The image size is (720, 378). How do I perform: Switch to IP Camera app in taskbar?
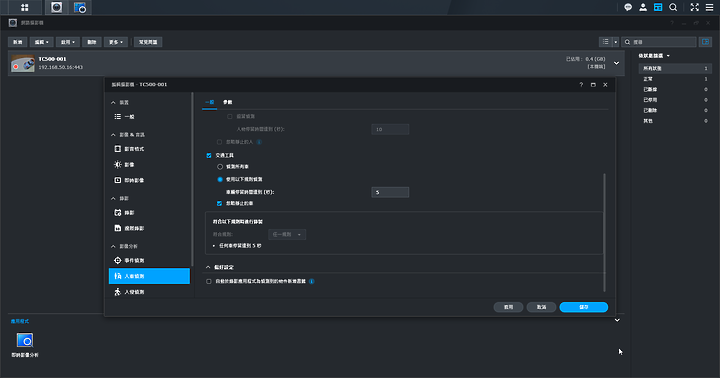point(56,7)
